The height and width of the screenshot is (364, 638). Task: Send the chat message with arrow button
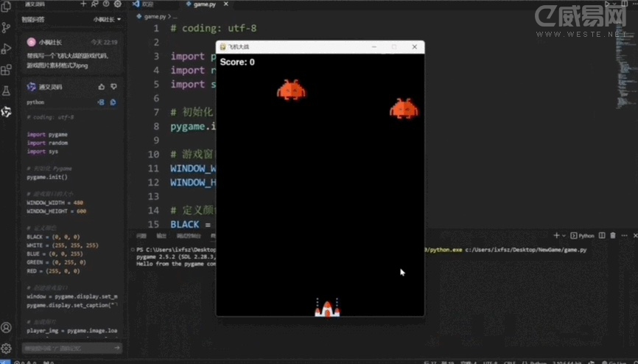(x=116, y=347)
